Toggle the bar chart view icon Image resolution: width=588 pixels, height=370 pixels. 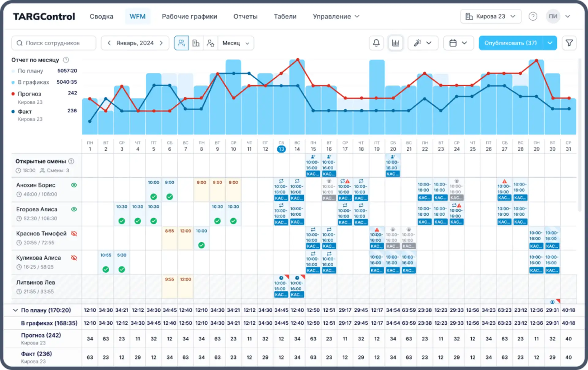[x=395, y=43]
